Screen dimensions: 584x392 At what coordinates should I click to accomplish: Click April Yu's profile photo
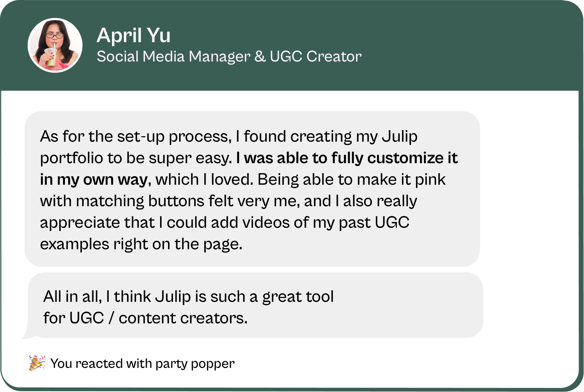pos(55,46)
